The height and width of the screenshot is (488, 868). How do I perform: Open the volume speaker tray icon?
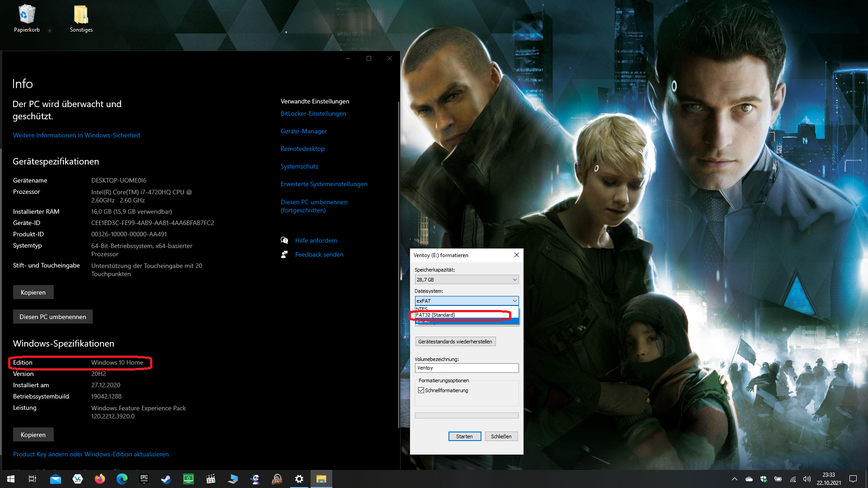tap(807, 479)
